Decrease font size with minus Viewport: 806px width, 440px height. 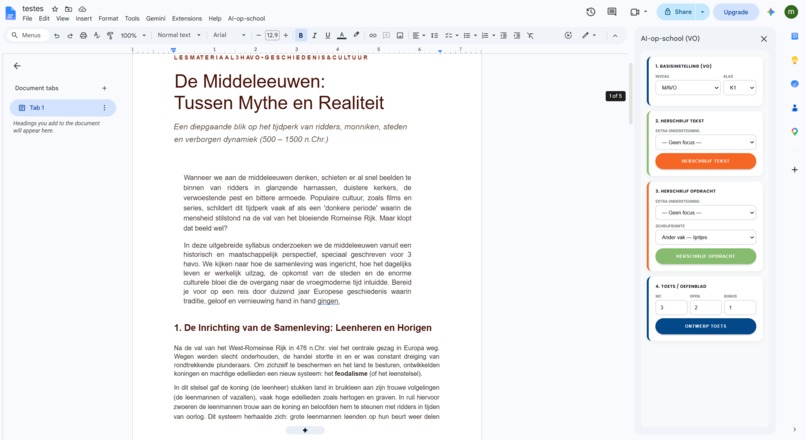[259, 35]
